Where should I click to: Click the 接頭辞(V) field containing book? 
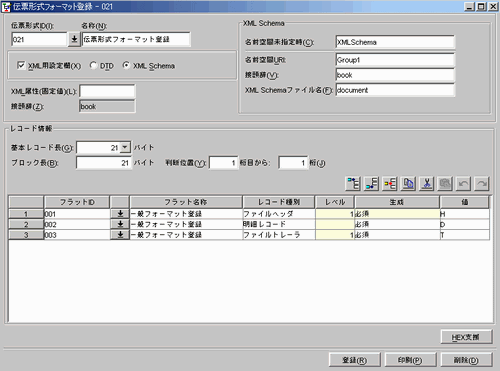pyautogui.click(x=395, y=75)
